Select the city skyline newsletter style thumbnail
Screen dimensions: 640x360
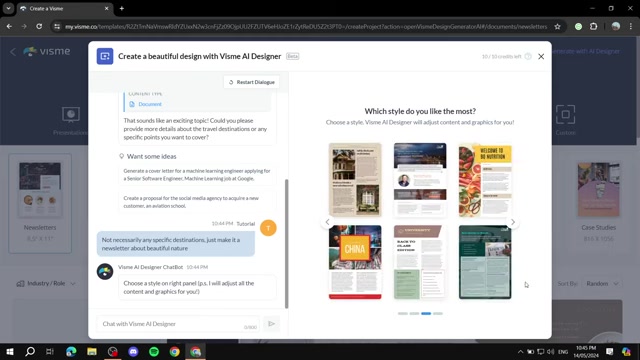coord(420,180)
